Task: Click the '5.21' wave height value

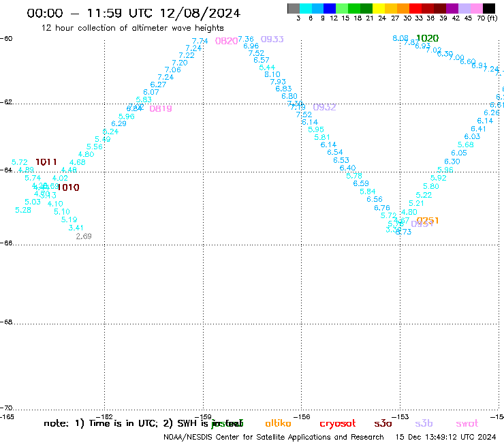Action: click(416, 203)
